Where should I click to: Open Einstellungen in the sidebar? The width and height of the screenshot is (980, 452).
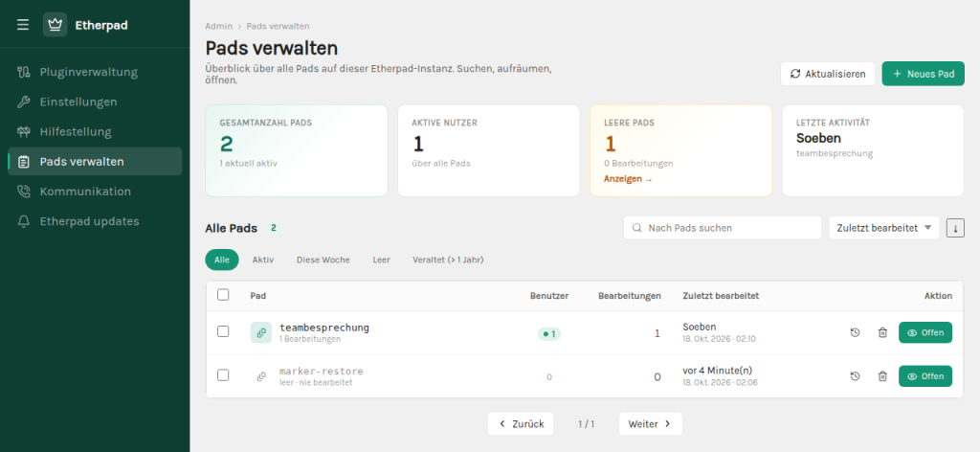95,102
